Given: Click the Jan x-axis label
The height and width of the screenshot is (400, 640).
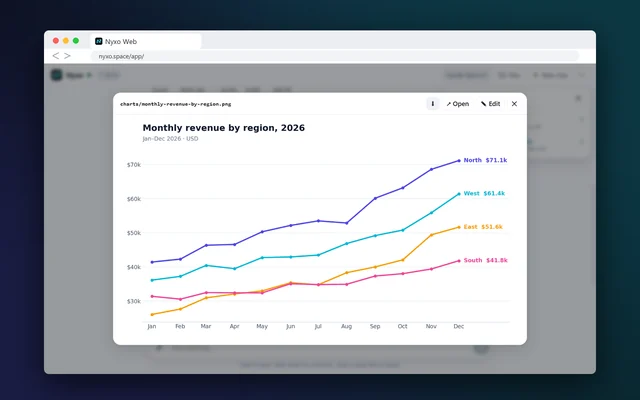Looking at the screenshot, I should point(152,326).
